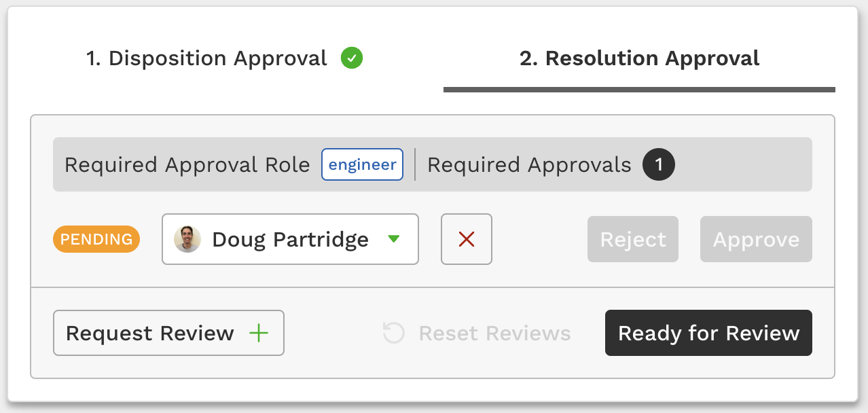This screenshot has height=413, width=868.
Task: Click the orange PENDING status badge
Action: pos(96,239)
